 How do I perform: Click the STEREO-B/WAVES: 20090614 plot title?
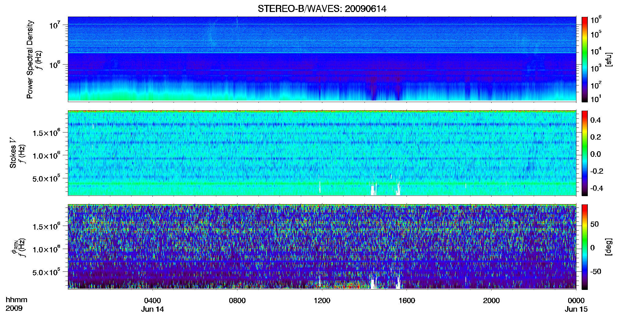(x=322, y=9)
